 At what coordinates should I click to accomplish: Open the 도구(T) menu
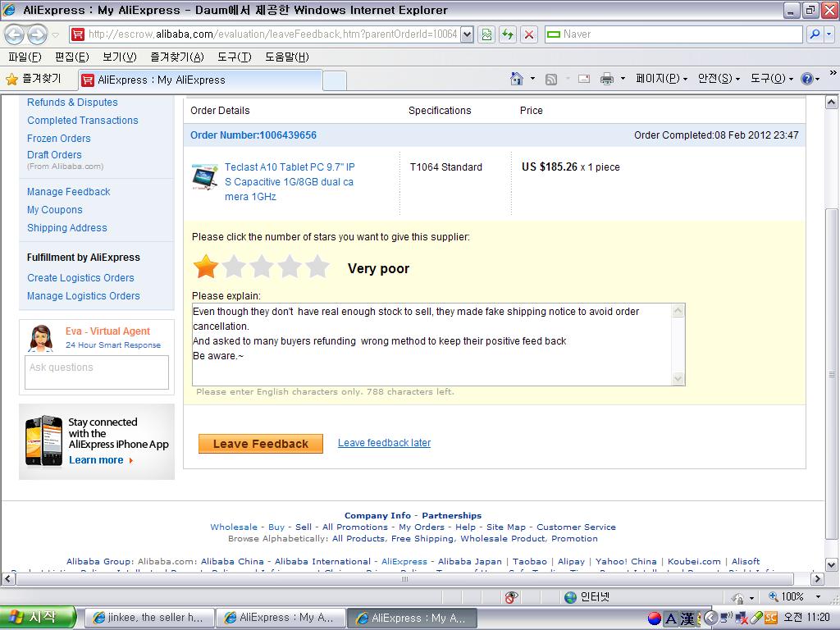point(234,57)
